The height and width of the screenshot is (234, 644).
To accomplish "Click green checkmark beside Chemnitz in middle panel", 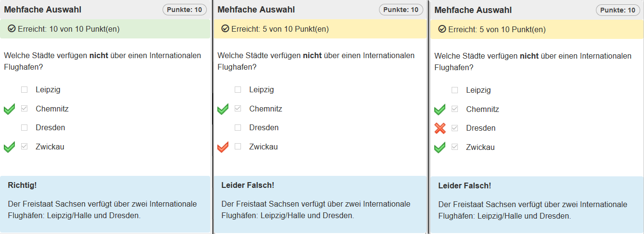I will (x=223, y=109).
